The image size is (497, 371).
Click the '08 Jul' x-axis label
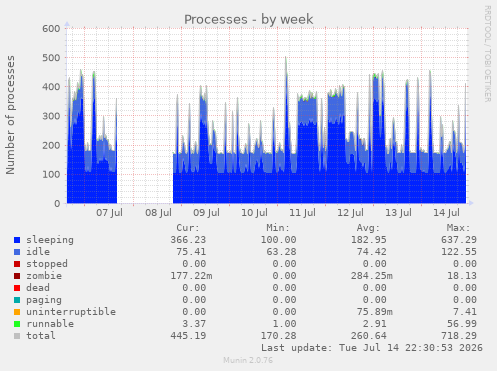click(158, 213)
